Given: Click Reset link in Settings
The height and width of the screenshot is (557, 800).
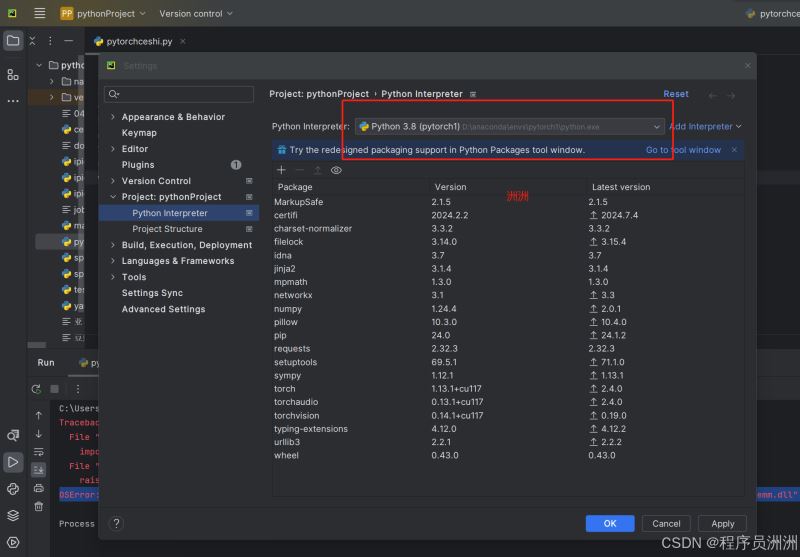Looking at the screenshot, I should tap(676, 94).
